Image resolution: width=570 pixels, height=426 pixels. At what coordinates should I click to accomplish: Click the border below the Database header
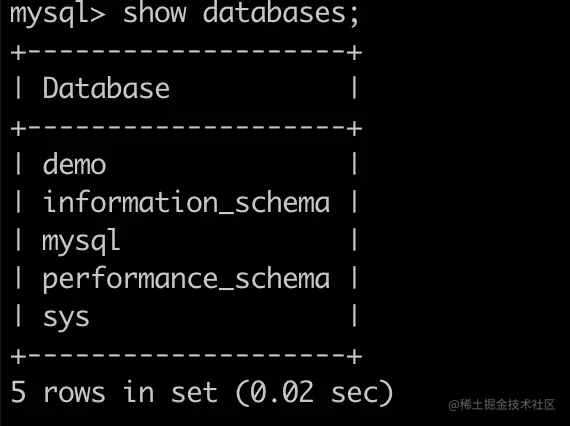coord(186,128)
